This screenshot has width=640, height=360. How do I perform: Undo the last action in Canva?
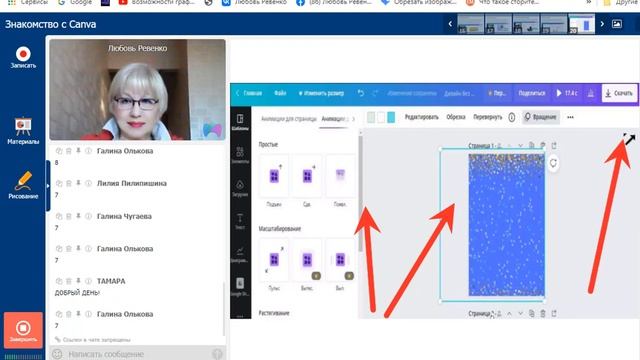pos(361,93)
